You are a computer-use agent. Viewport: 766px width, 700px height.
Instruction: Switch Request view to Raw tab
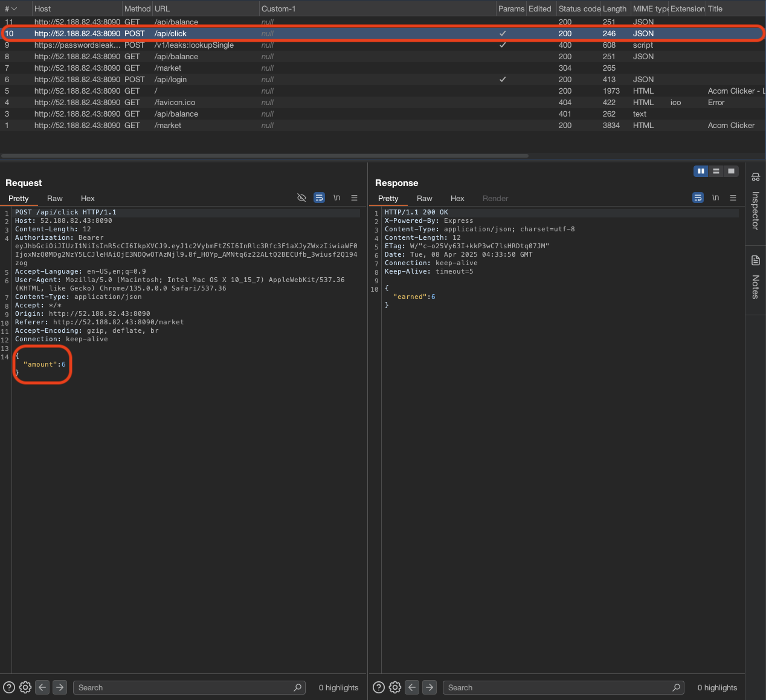(55, 198)
